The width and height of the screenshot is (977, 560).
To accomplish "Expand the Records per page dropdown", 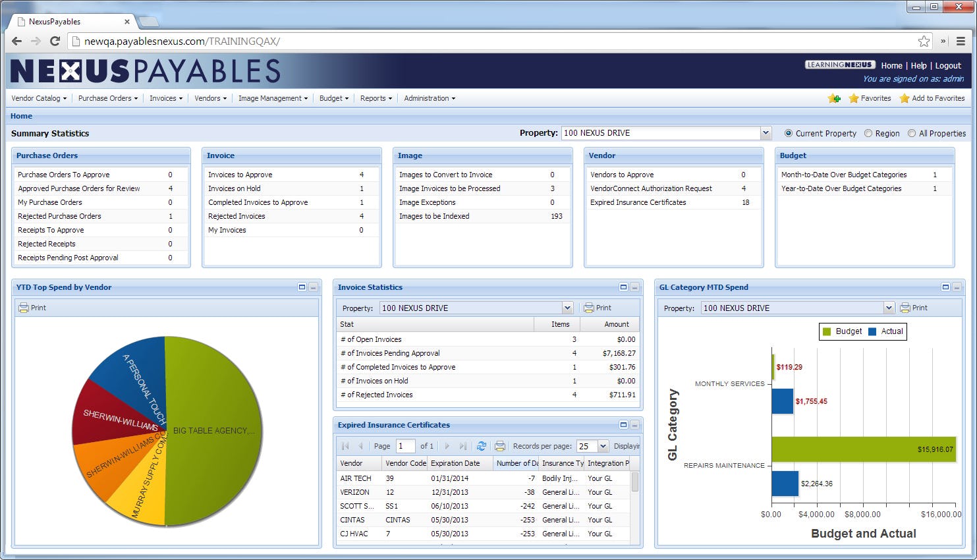I will pyautogui.click(x=603, y=446).
